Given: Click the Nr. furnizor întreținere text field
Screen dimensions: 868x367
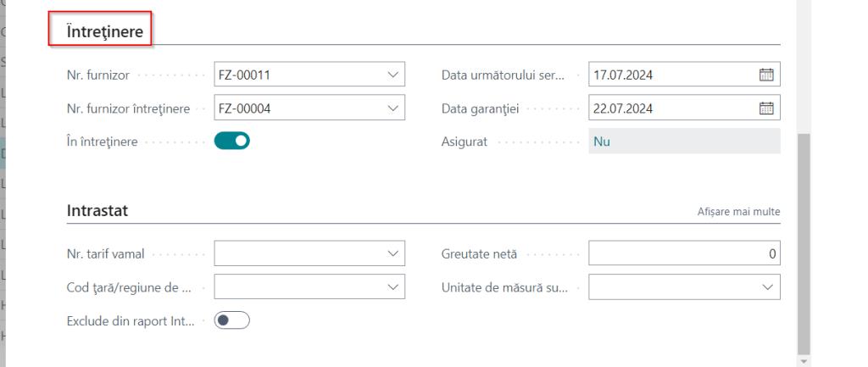Looking at the screenshot, I should (x=297, y=108).
